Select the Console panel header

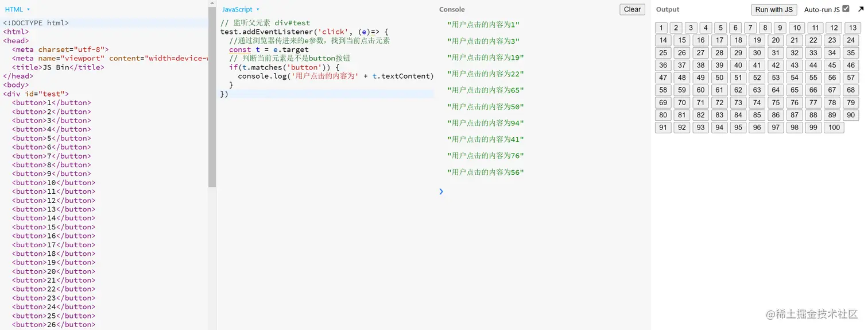[x=452, y=9]
